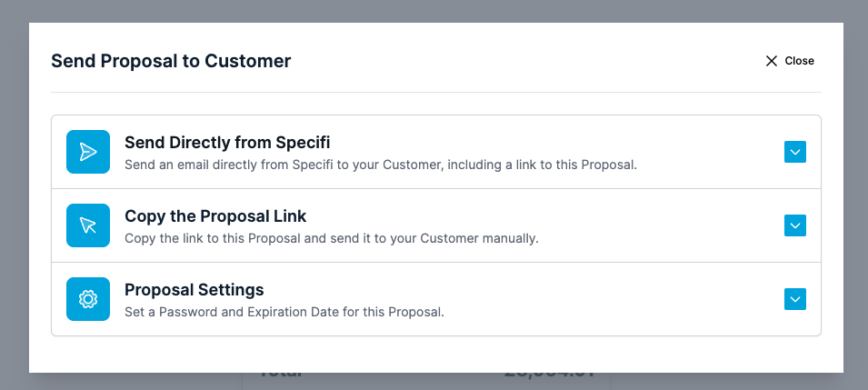This screenshot has width=868, height=390.
Task: Click the cursor arrow copy-link icon
Action: (88, 225)
